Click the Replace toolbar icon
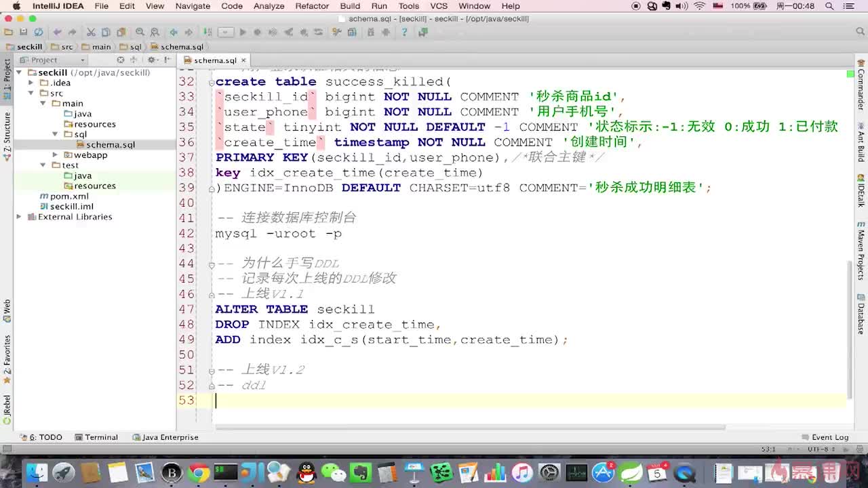The width and height of the screenshot is (868, 488). pos(155,32)
